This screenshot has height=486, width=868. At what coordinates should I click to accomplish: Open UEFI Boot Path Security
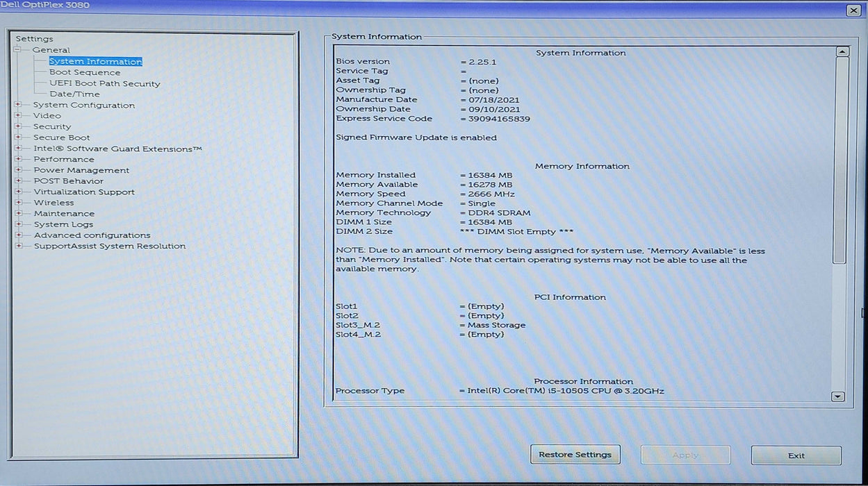click(105, 83)
